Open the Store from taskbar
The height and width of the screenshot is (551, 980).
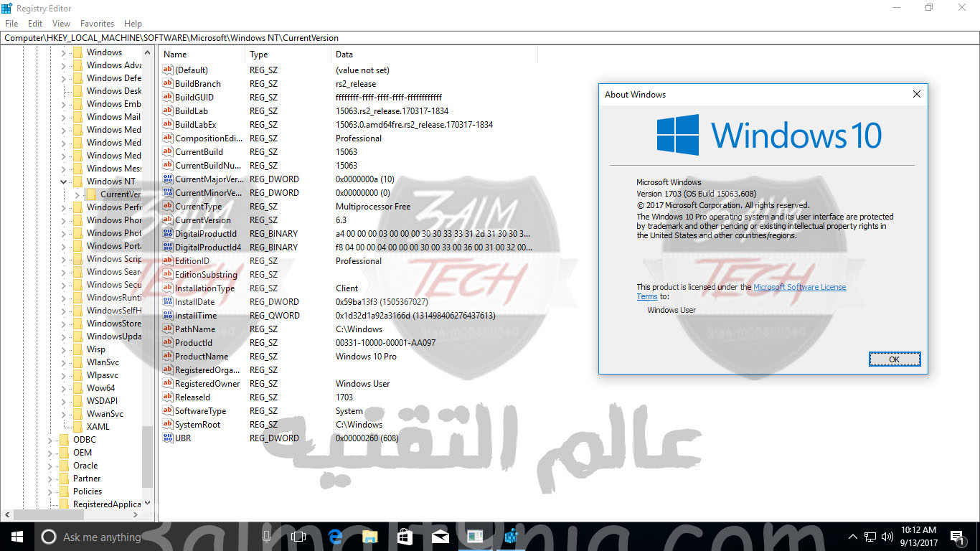[x=405, y=537]
